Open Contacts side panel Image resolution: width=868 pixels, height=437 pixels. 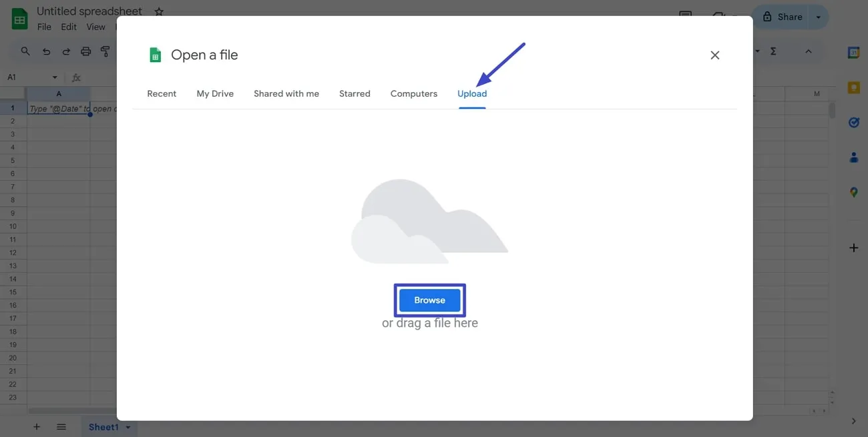853,157
